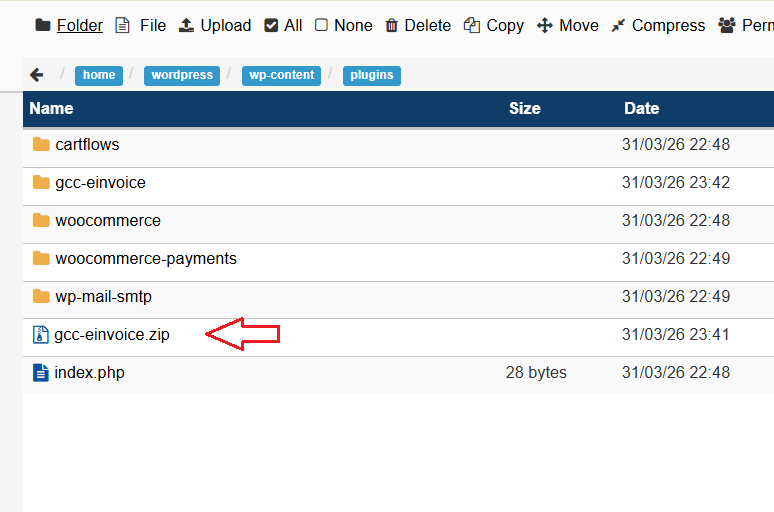This screenshot has height=512, width=774.
Task: Click the Move arrows icon
Action: 545,25
